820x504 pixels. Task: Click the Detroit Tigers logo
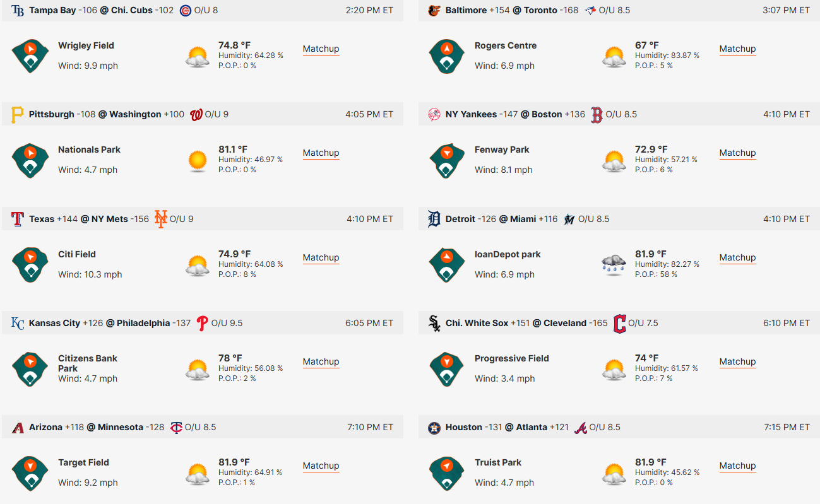click(x=434, y=219)
